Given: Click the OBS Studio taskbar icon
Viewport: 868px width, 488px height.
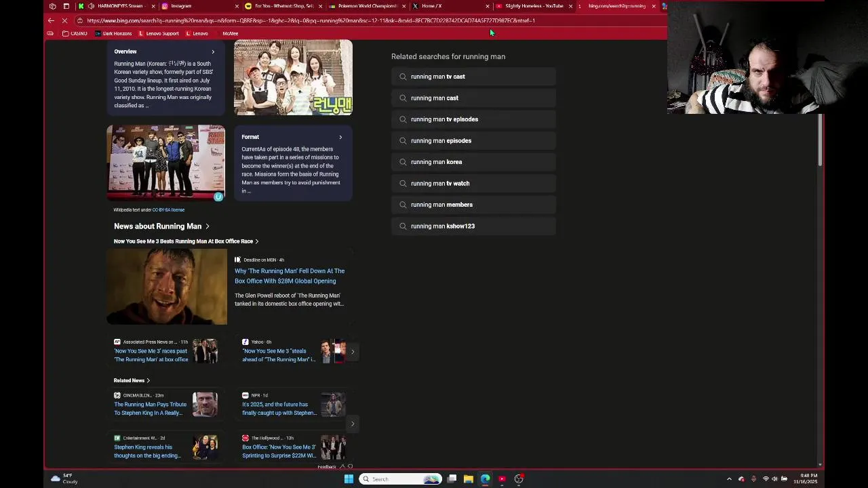Looking at the screenshot, I should (519, 479).
